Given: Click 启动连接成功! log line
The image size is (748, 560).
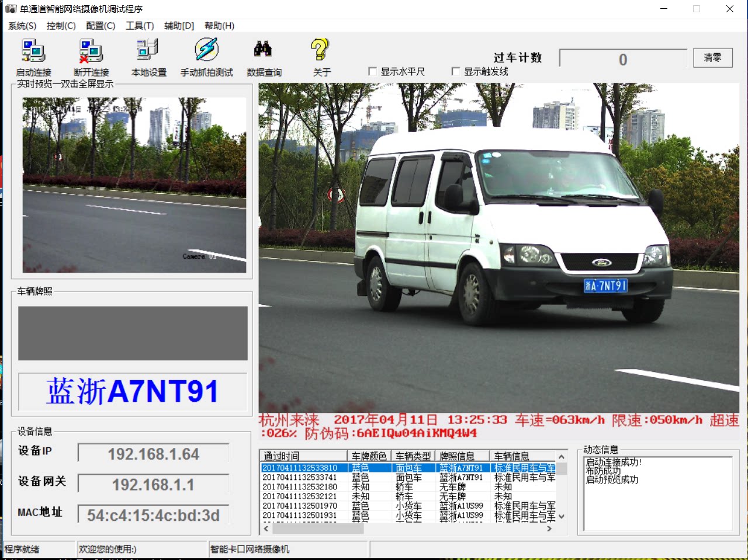Looking at the screenshot, I should pos(614,462).
